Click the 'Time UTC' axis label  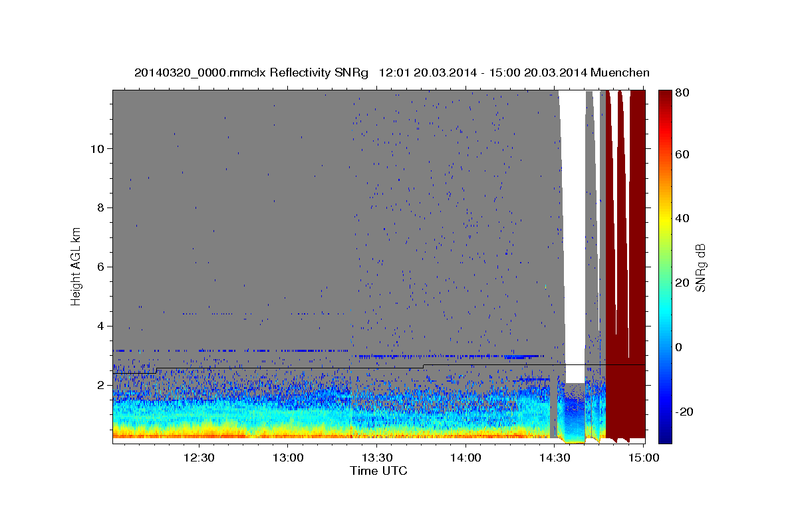click(x=378, y=471)
